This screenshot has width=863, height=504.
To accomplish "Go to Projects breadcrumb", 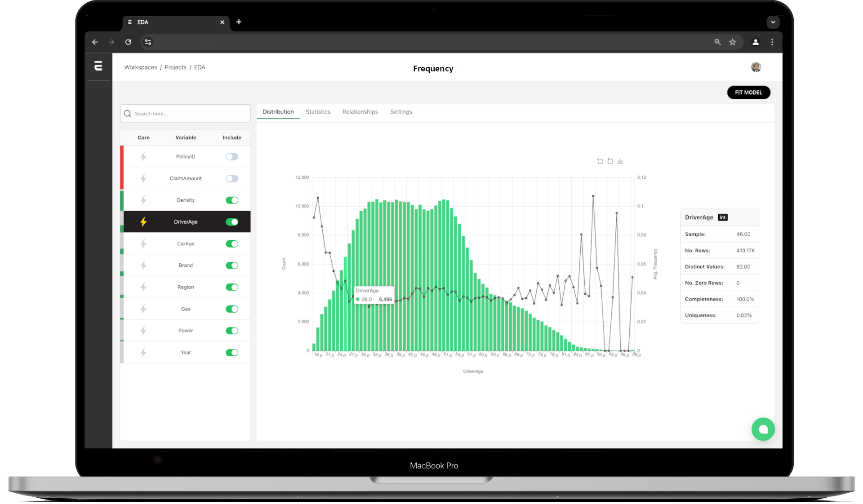I will tap(175, 67).
